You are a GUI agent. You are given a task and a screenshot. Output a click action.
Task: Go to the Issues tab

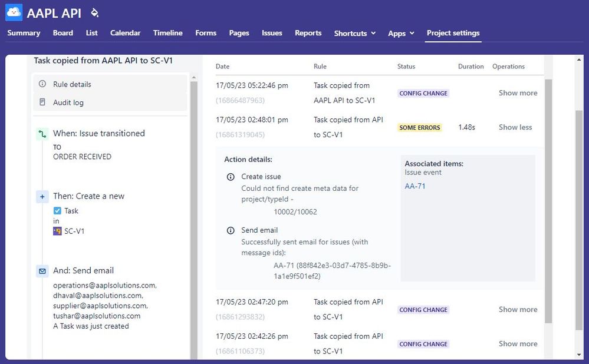[x=272, y=33]
